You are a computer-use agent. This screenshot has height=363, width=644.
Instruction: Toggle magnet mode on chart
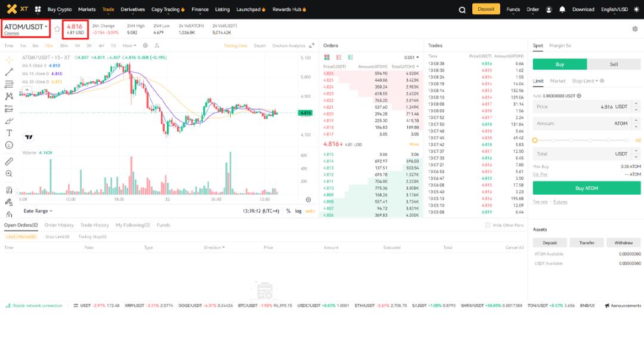(x=9, y=190)
